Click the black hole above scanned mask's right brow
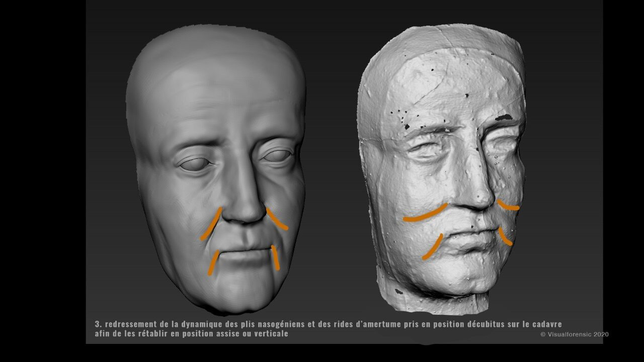This screenshot has width=644, height=362. pos(504,118)
